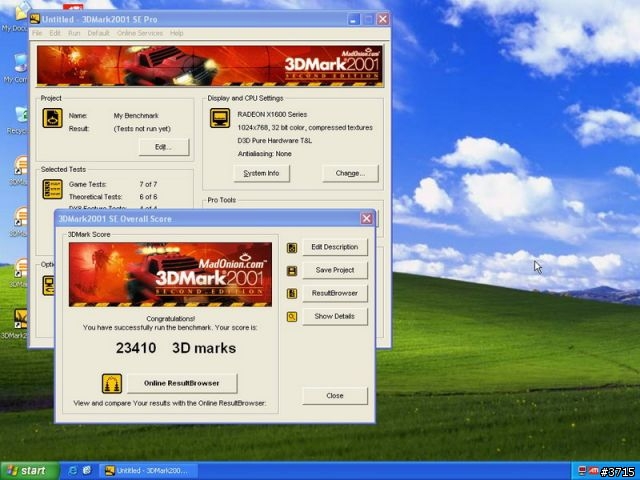Click the D3D Pure Hardware T&L text
The width and height of the screenshot is (640, 480).
(275, 141)
